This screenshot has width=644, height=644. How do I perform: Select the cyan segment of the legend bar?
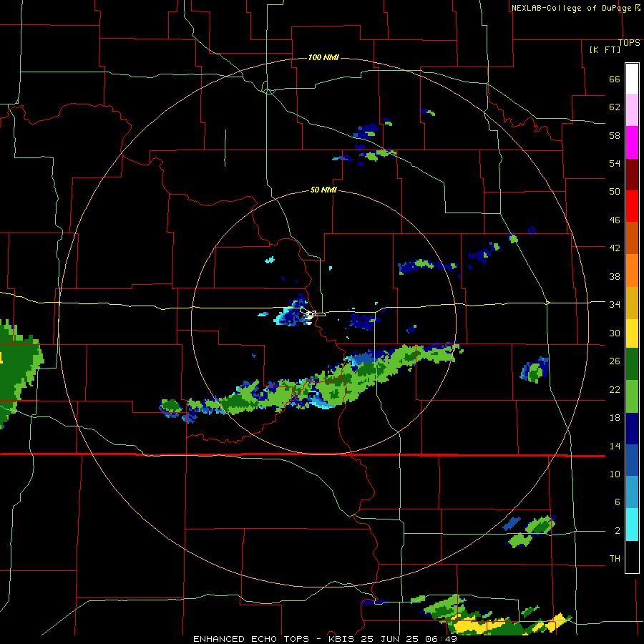tap(632, 525)
